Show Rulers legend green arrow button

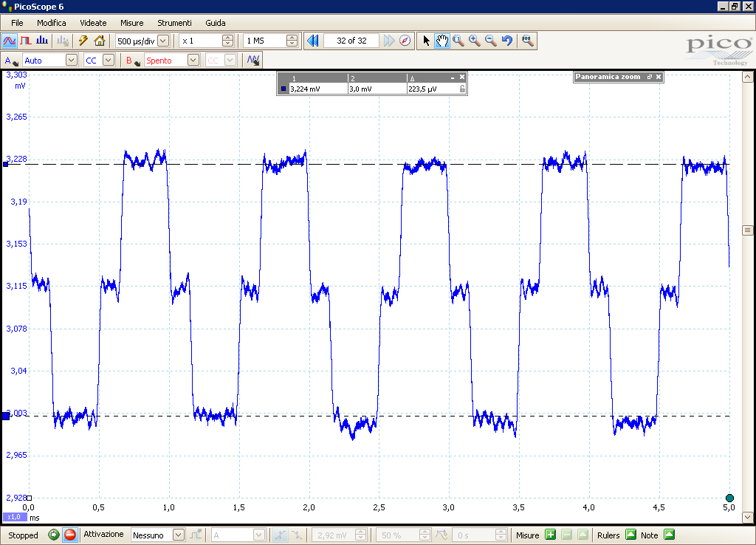(x=630, y=535)
